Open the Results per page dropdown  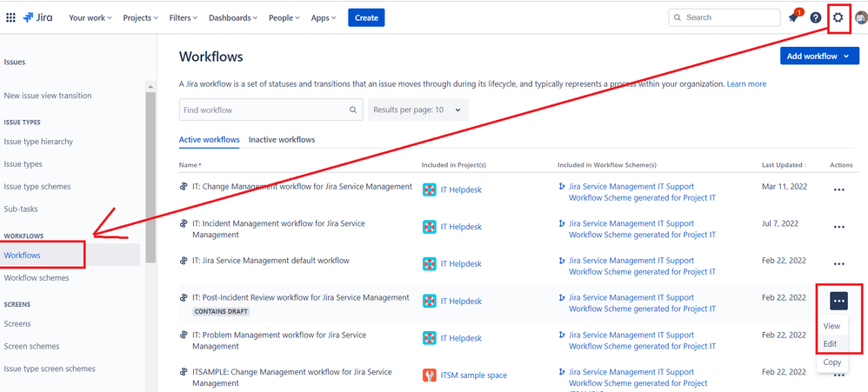click(x=418, y=110)
